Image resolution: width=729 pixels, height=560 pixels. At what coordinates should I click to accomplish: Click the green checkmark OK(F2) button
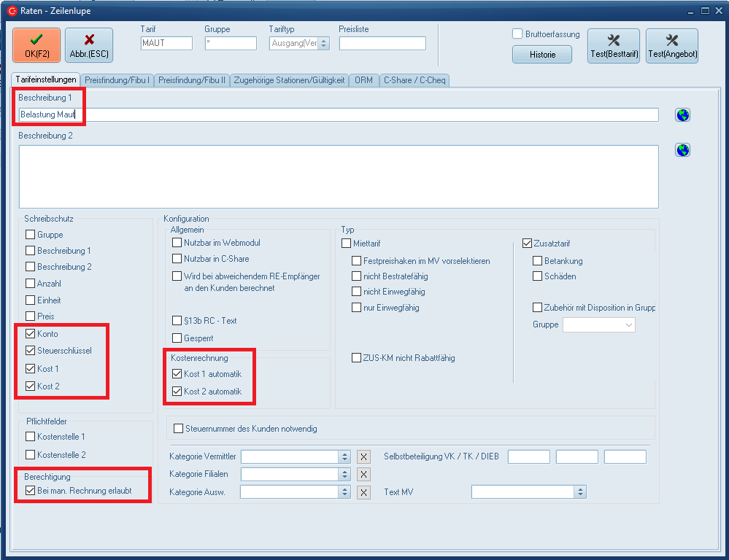pos(36,45)
